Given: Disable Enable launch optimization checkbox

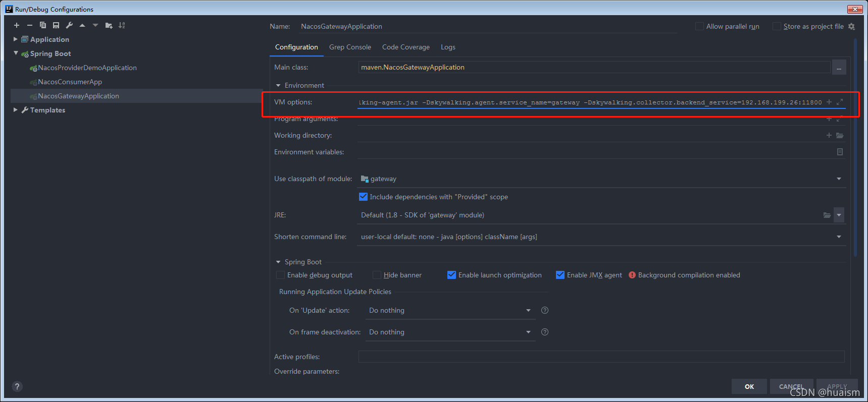Looking at the screenshot, I should point(451,275).
